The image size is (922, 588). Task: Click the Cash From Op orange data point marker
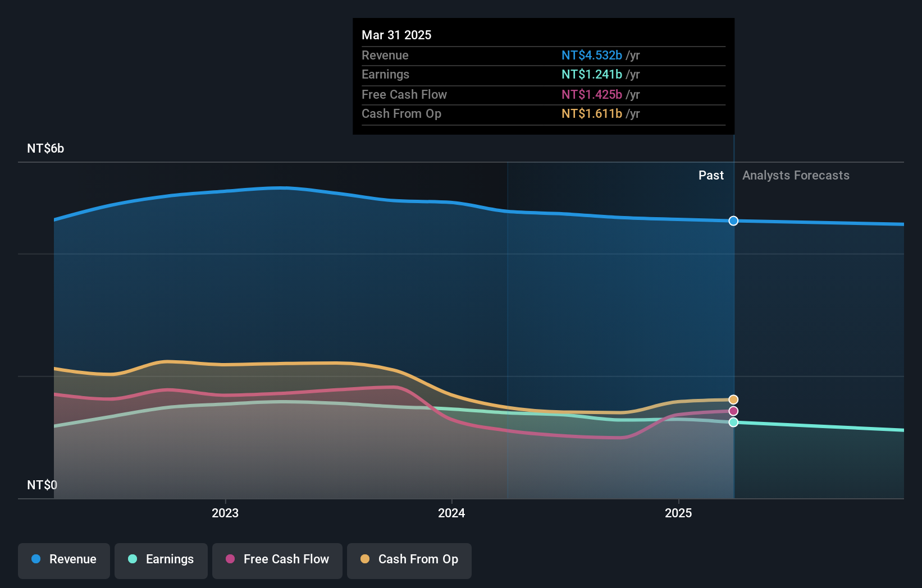733,399
